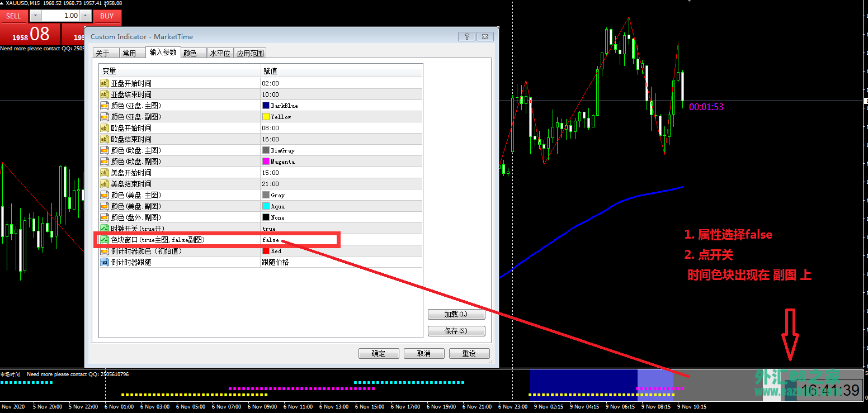Select the 输入参数 tab
Viewport: 868px width, 413px height.
click(163, 53)
